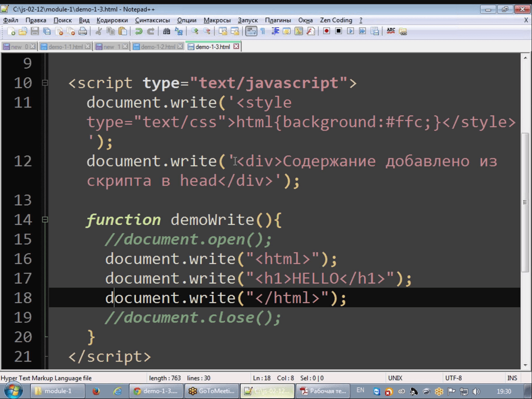Switch to the GoToMeeting taskbar button
This screenshot has height=399, width=532.
tap(212, 391)
